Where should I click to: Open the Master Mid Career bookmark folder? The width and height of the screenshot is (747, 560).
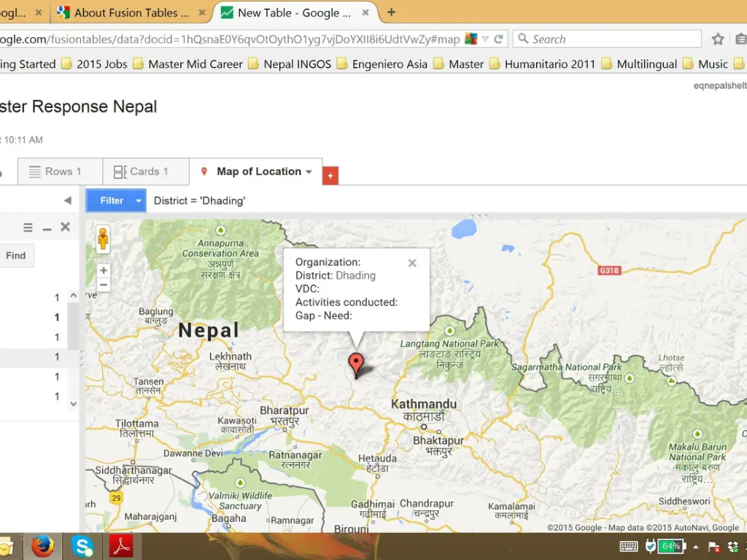click(x=188, y=64)
